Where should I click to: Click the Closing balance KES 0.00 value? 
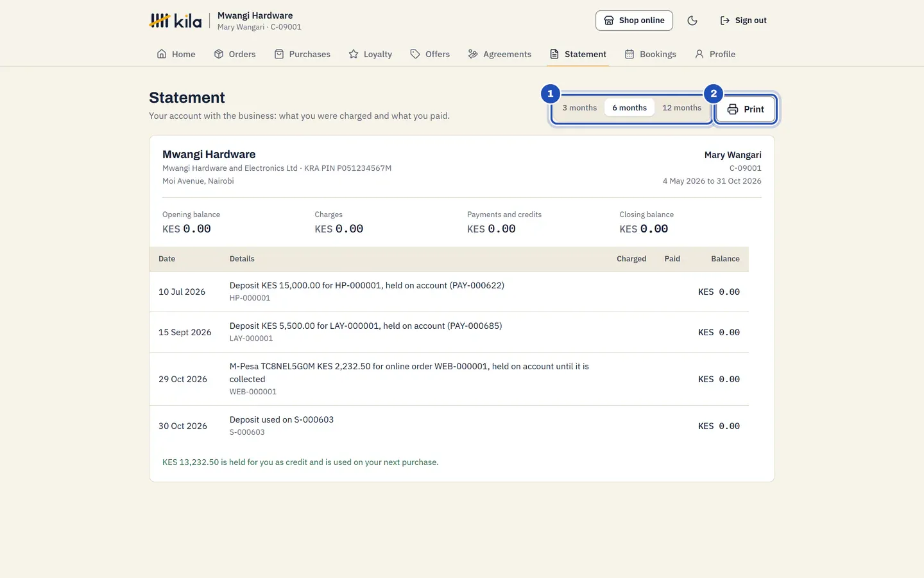tap(644, 229)
